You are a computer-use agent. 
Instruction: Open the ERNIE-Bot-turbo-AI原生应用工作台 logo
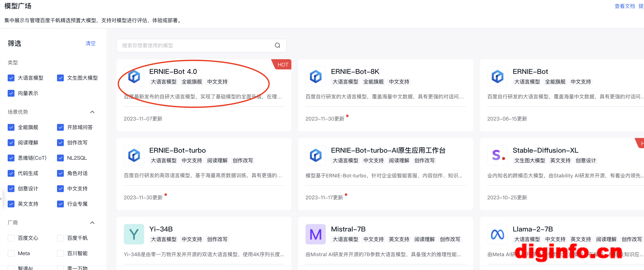point(315,155)
